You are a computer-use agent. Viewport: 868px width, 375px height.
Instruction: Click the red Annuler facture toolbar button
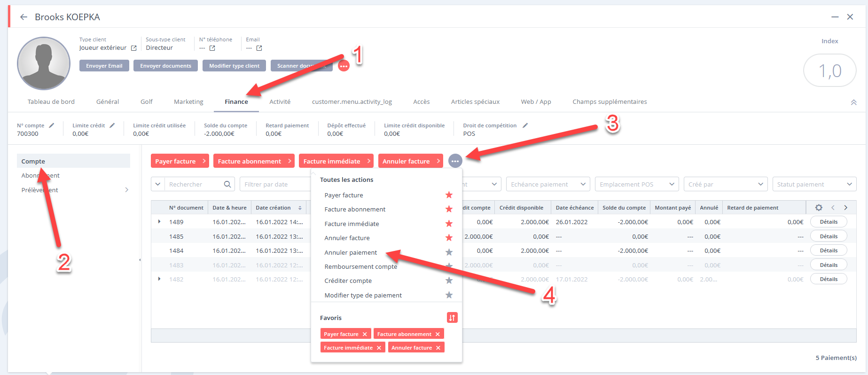(x=411, y=161)
